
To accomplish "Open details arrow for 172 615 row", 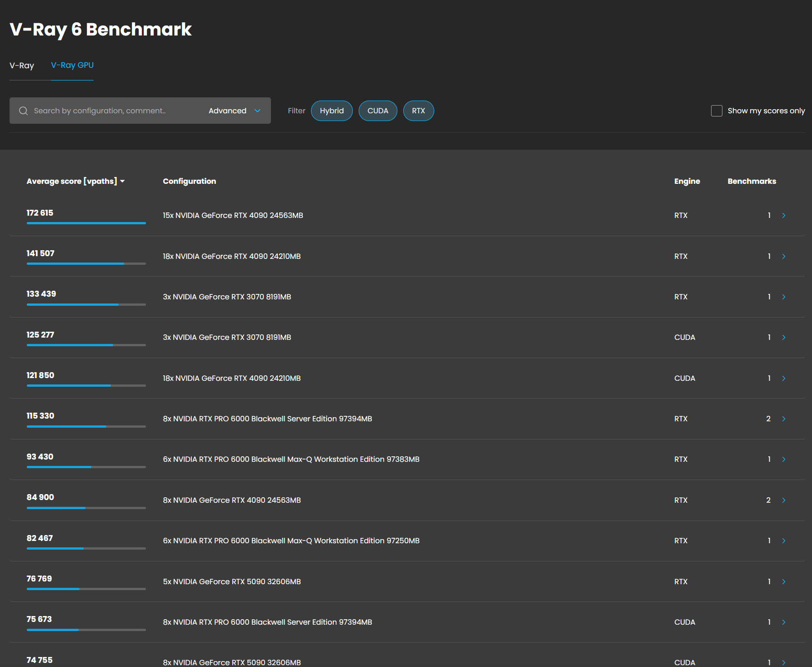I will (784, 215).
